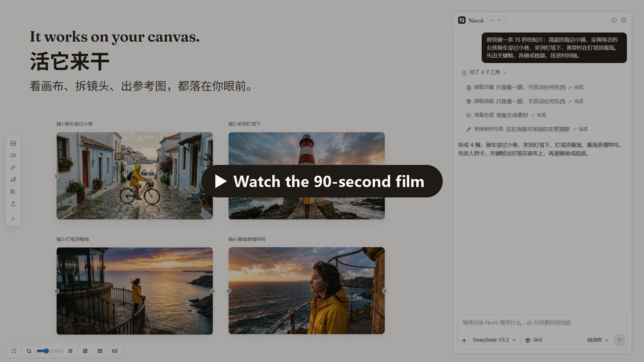
Task: Click the user's prompt message bubble
Action: (x=554, y=48)
